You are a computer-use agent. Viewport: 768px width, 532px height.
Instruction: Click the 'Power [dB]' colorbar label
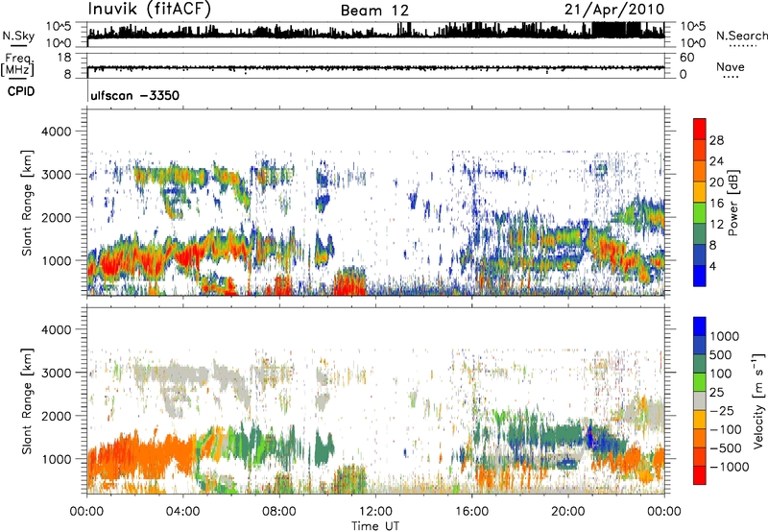click(x=732, y=203)
